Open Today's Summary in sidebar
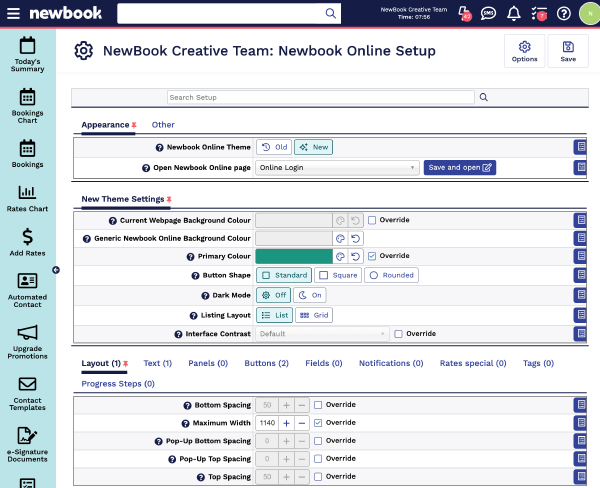The width and height of the screenshot is (600, 488). [28, 54]
